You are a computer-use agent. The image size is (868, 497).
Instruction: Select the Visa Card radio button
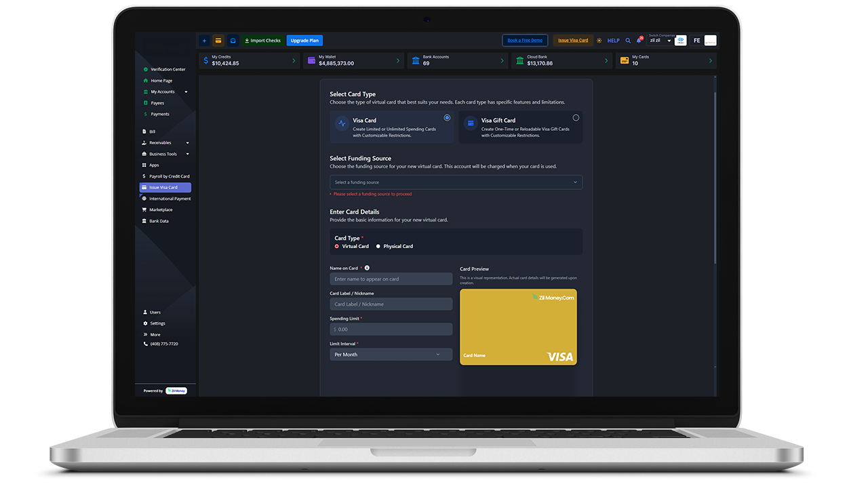[446, 117]
